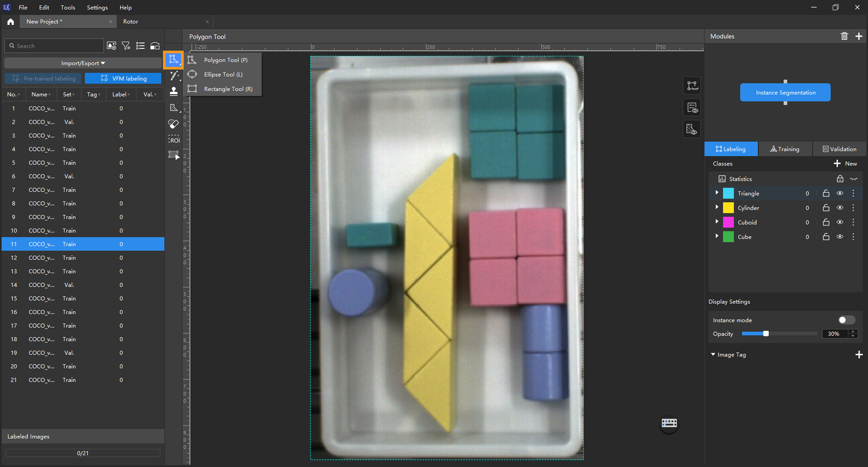Click the filter icon beside search

126,46
